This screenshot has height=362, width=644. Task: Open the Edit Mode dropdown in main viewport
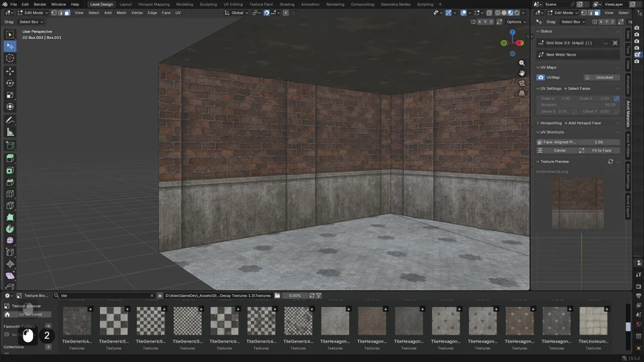point(34,13)
